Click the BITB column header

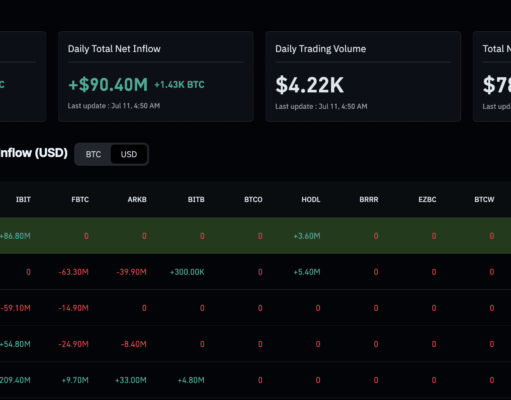pyautogui.click(x=196, y=199)
